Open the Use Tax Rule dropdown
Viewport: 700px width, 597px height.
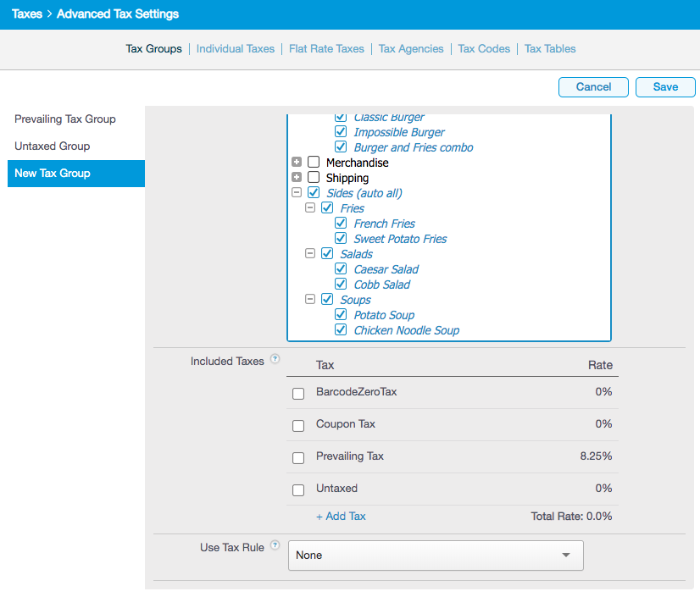pyautogui.click(x=436, y=556)
